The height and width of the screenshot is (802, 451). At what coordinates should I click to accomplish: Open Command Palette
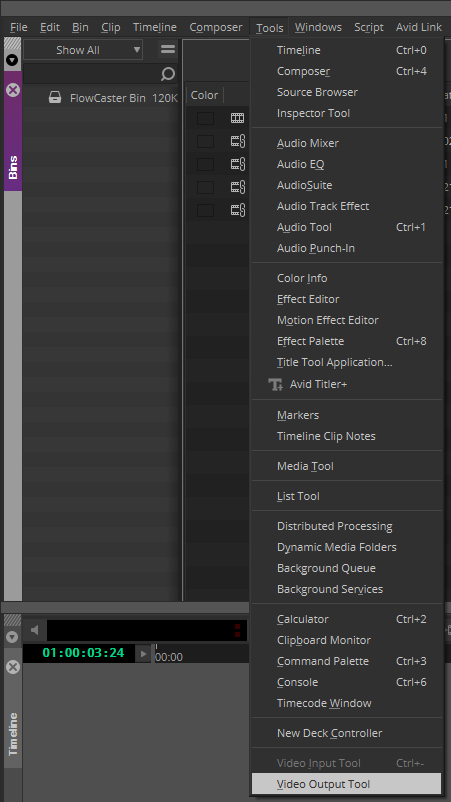point(347,661)
